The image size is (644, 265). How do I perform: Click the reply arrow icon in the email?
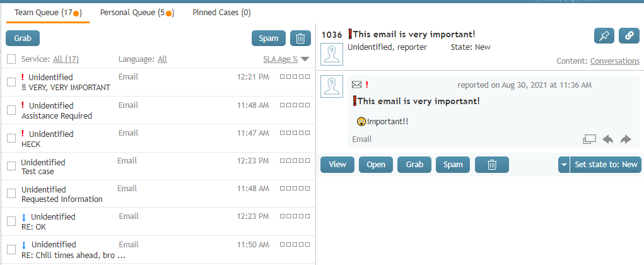608,139
